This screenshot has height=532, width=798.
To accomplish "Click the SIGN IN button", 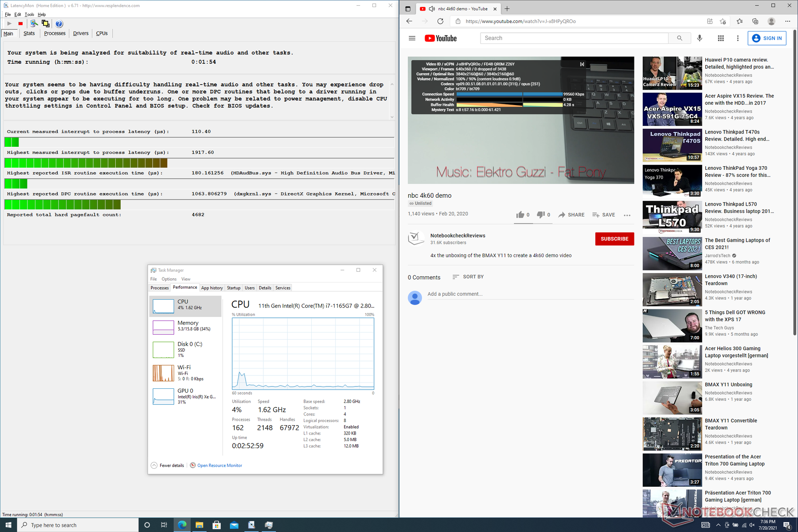I will click(x=767, y=38).
